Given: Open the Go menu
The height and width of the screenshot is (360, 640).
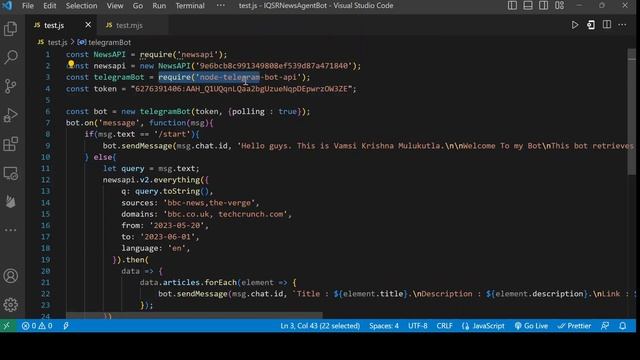Looking at the screenshot, I should (x=138, y=6).
